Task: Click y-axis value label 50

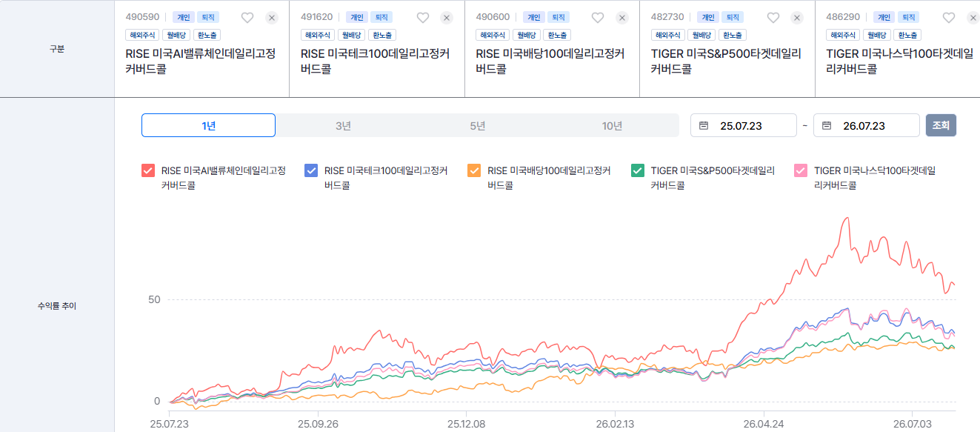Action: point(154,299)
